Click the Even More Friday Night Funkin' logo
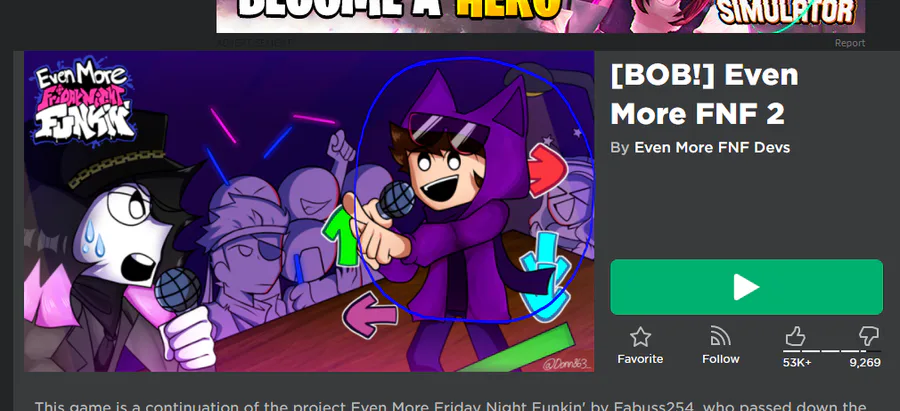The height and width of the screenshot is (411, 900). click(84, 104)
